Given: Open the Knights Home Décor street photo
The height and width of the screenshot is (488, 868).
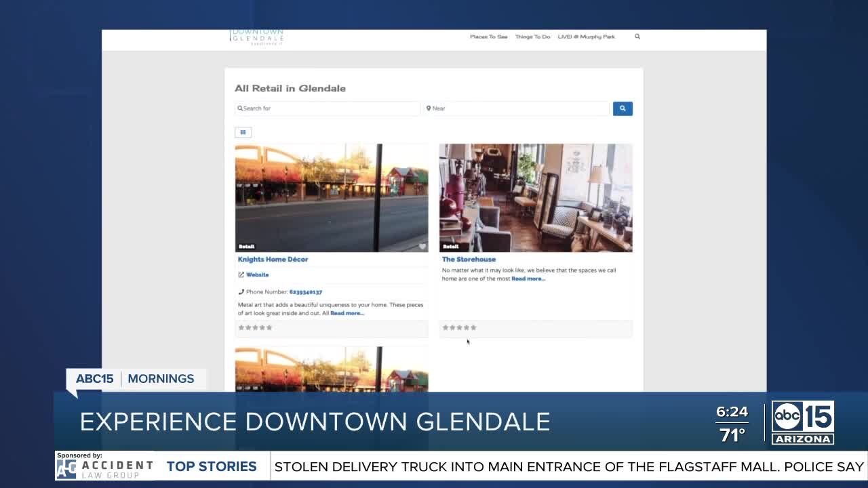Looking at the screenshot, I should tap(332, 198).
